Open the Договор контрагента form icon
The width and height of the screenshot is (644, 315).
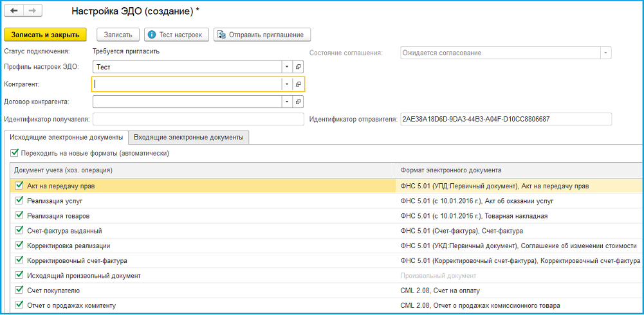298,102
